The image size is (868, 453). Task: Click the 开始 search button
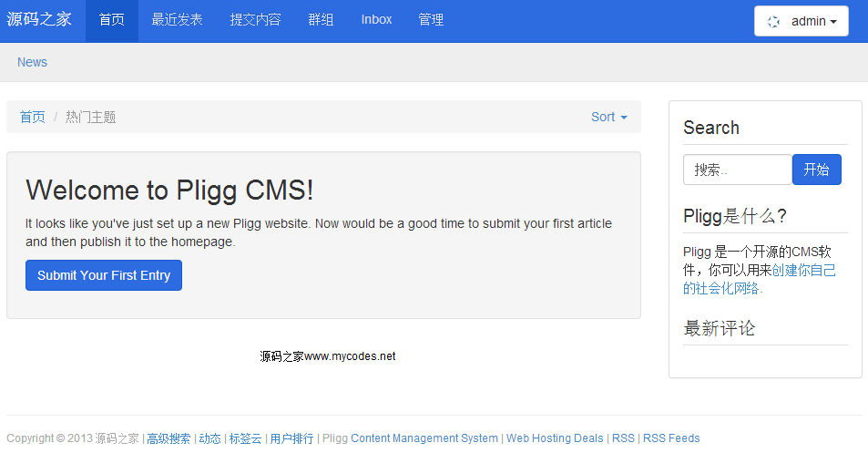coord(816,170)
